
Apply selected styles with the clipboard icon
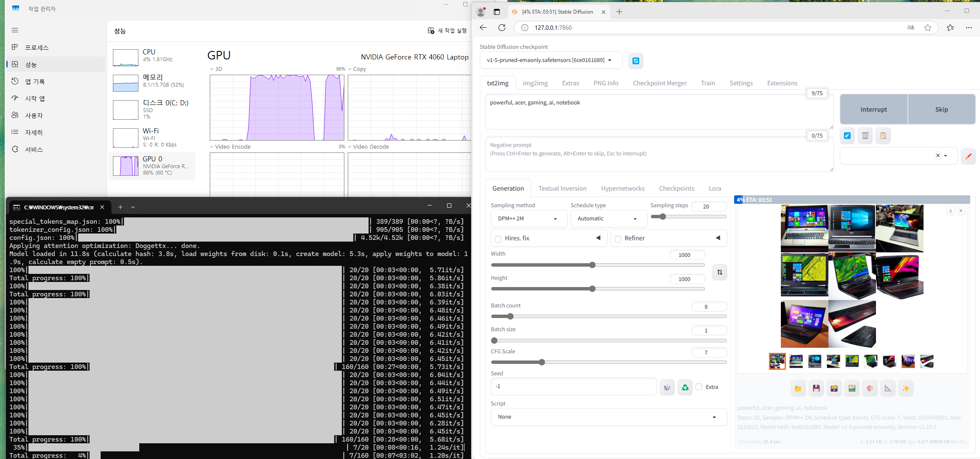click(883, 136)
